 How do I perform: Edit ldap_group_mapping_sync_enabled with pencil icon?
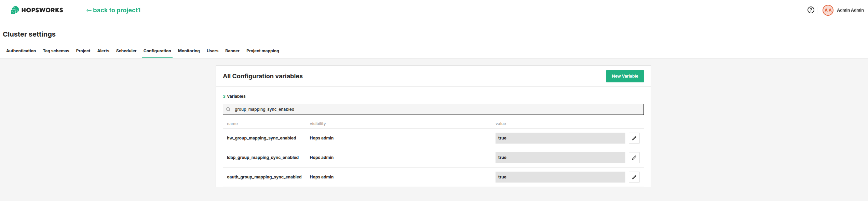(x=634, y=158)
